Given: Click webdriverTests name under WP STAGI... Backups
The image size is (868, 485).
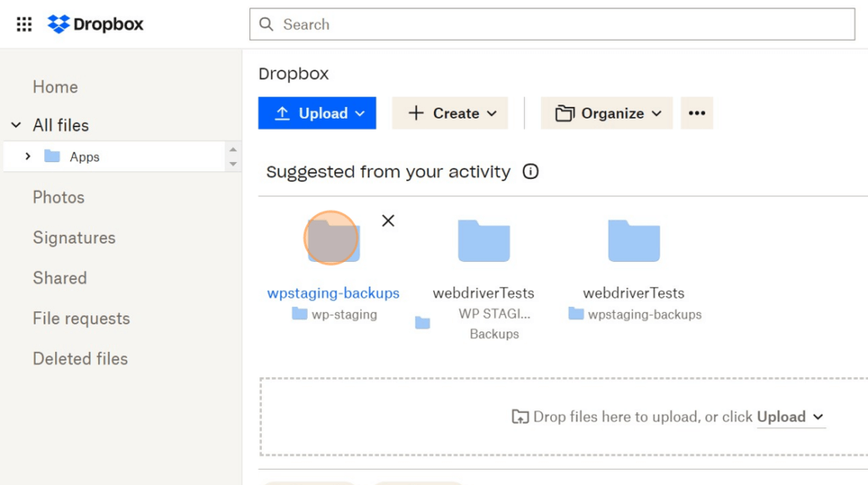Looking at the screenshot, I should click(x=483, y=293).
